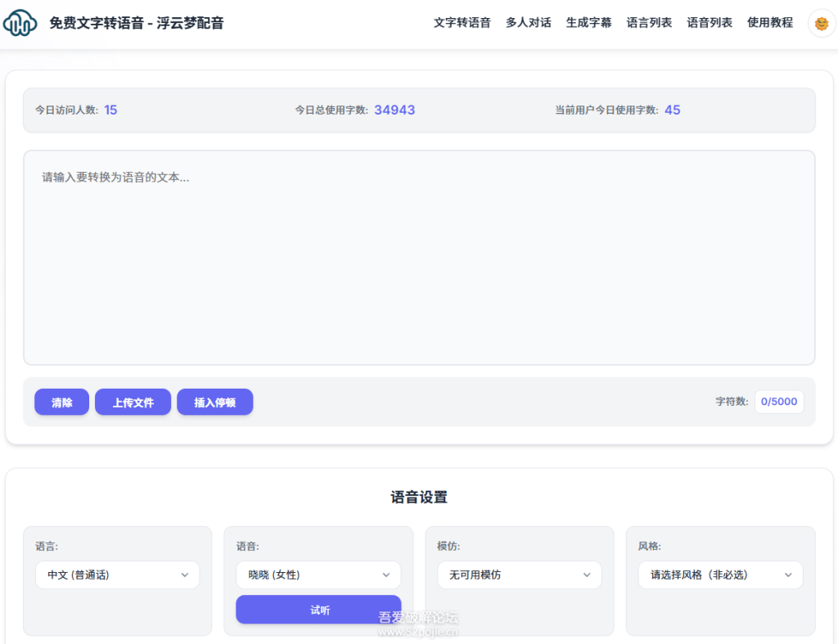Click the 今日访问人数 label
838x644 pixels.
[x=67, y=110]
